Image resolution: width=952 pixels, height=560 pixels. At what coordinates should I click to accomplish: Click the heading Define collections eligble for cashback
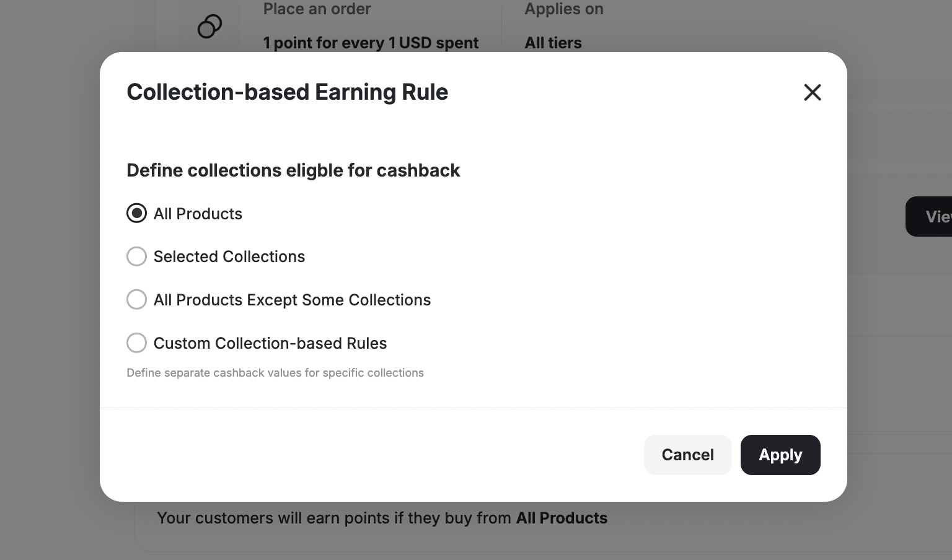tap(293, 170)
